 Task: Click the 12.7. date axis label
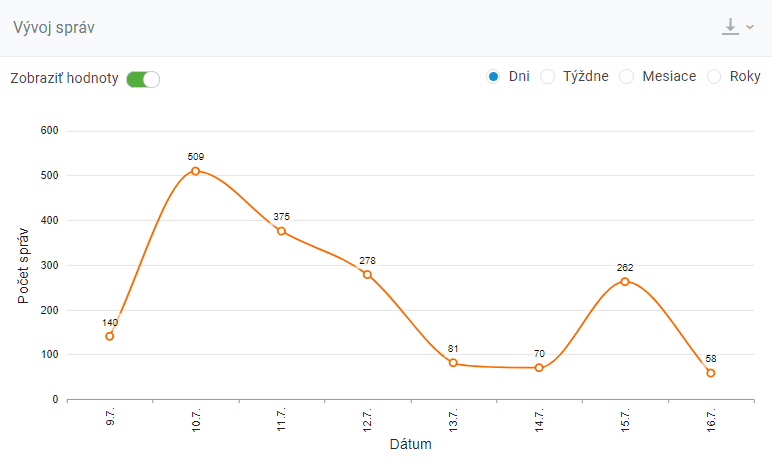tap(367, 420)
